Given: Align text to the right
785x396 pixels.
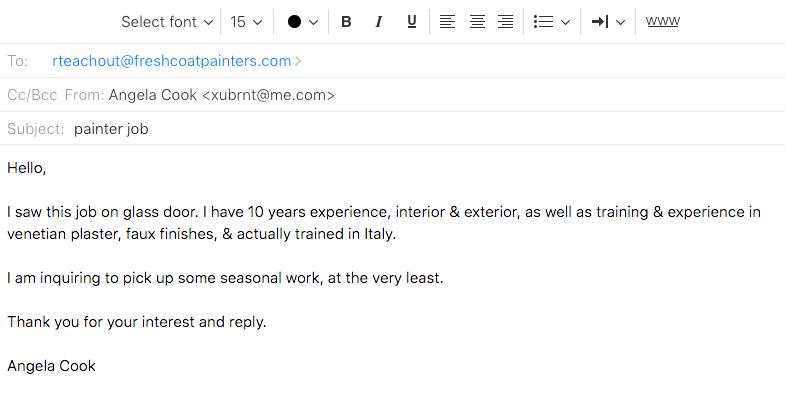Looking at the screenshot, I should (x=506, y=22).
